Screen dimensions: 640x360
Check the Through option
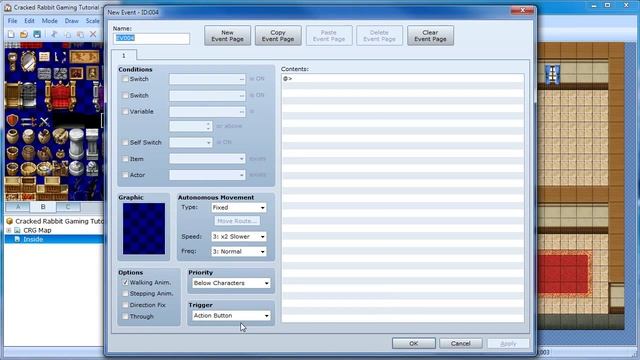pos(125,316)
